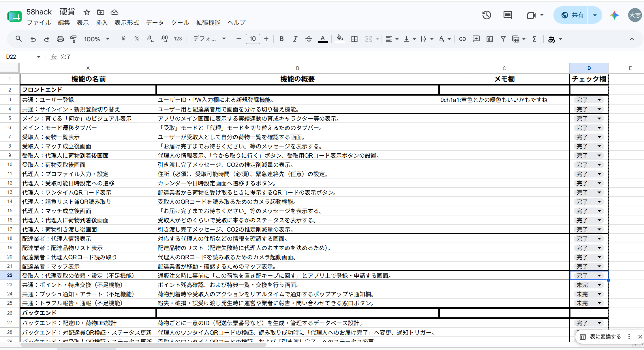Expand the 未完 dropdown in row 23

point(599,285)
